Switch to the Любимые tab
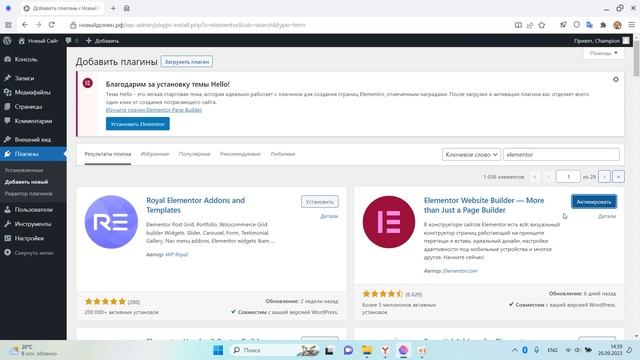Image resolution: width=640 pixels, height=360 pixels. coord(282,154)
